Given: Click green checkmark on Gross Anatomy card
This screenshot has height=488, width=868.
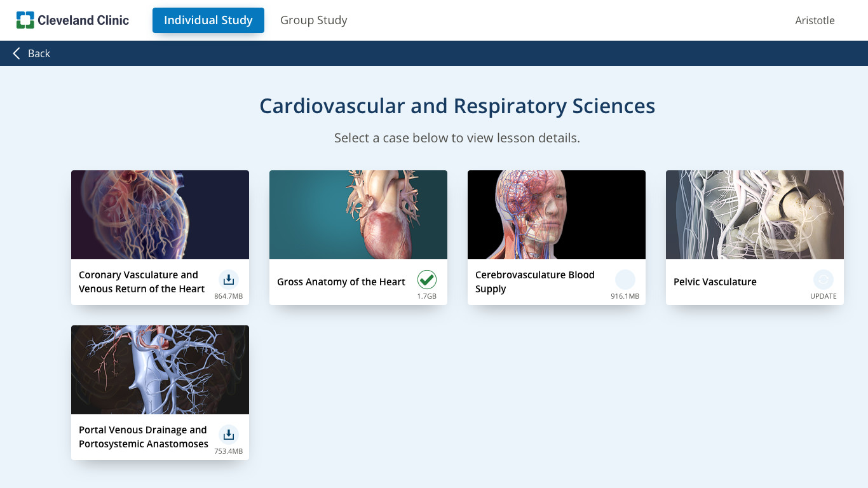Looking at the screenshot, I should [427, 280].
